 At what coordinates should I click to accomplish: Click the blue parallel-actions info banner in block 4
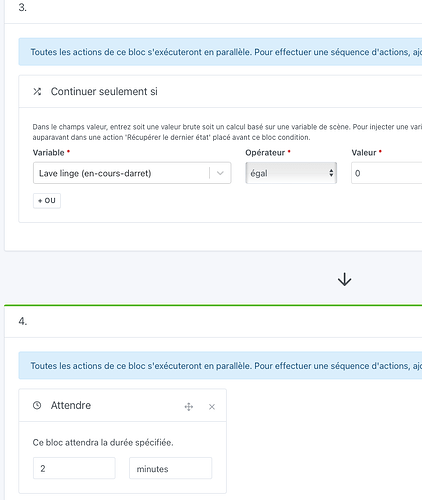(220, 365)
